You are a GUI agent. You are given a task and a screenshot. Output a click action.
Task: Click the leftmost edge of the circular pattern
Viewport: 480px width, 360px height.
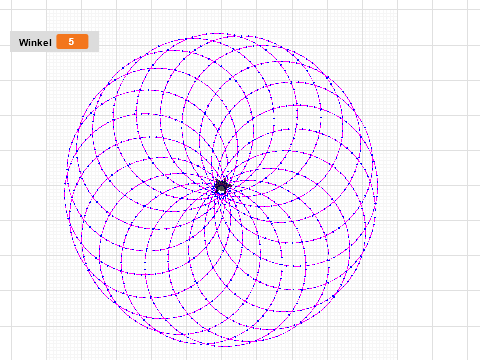pos(65,190)
